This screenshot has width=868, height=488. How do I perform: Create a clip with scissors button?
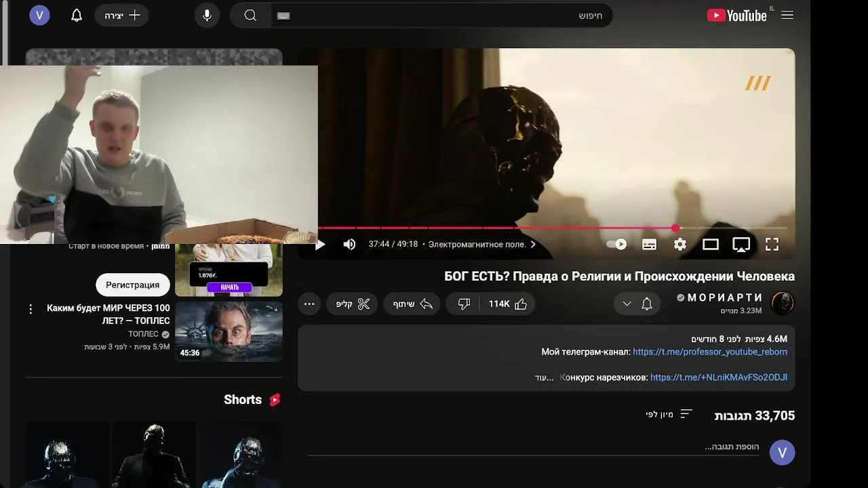353,304
